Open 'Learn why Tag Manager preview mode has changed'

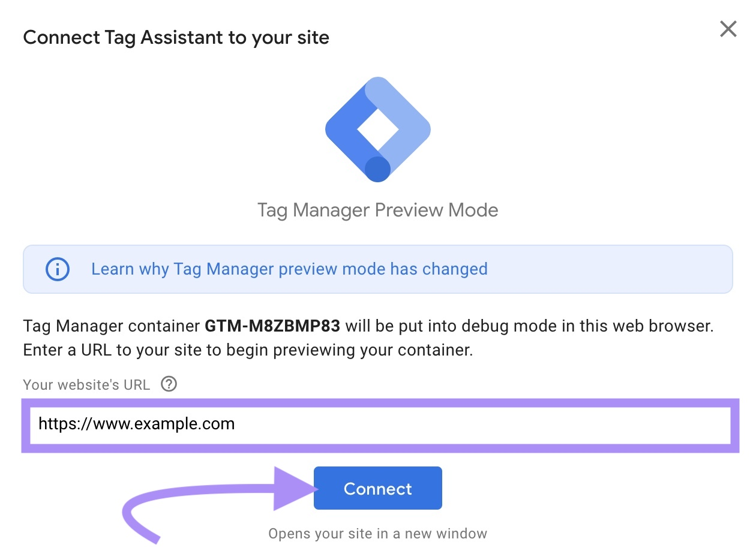[x=289, y=269]
